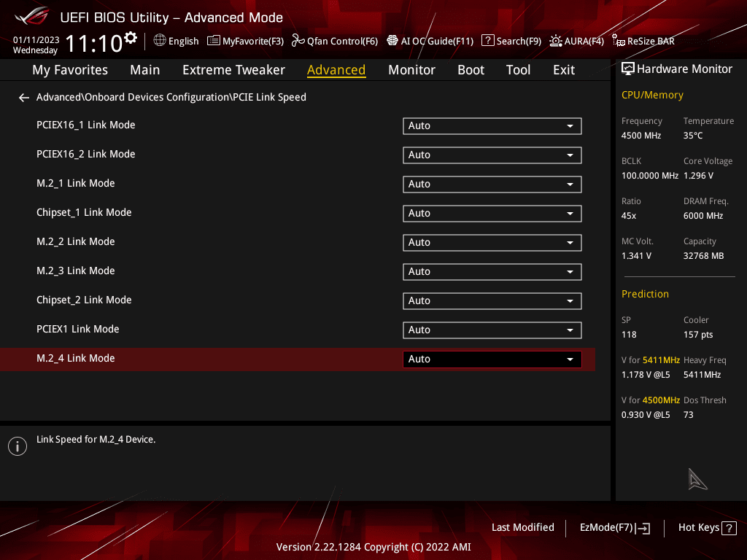
Task: Click the SP value 118
Action: coord(629,335)
